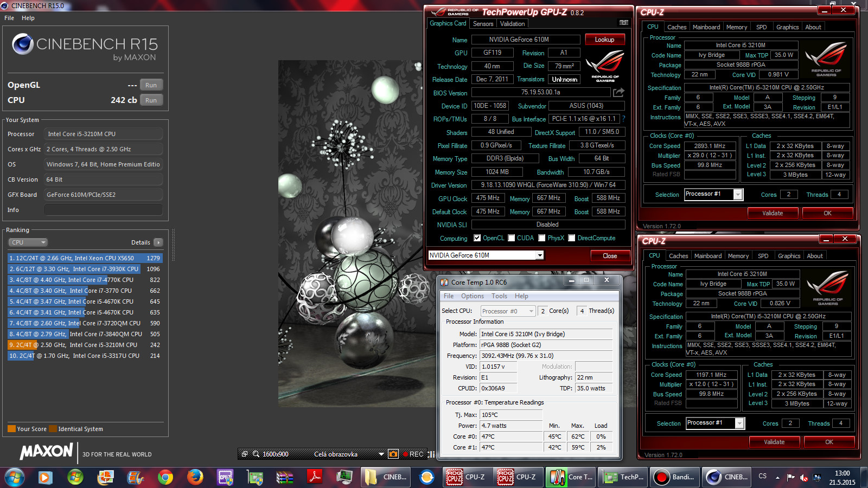Image resolution: width=868 pixels, height=488 pixels.
Task: Click Validate in the lower CPU-Z
Action: pos(774,442)
